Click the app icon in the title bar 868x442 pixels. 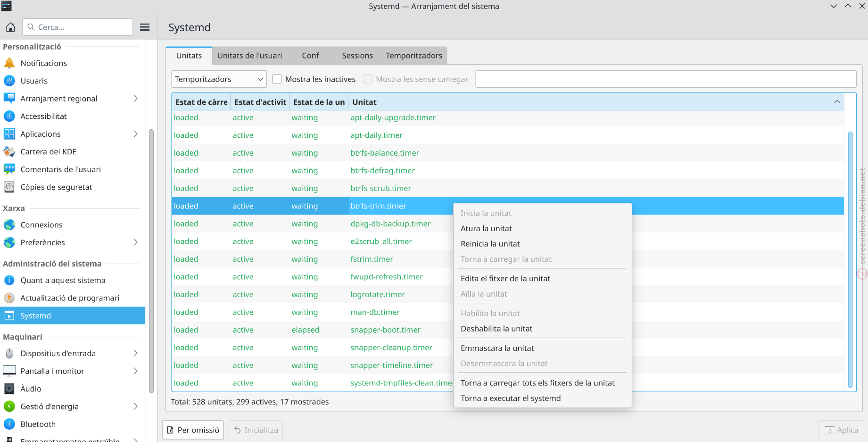point(6,6)
